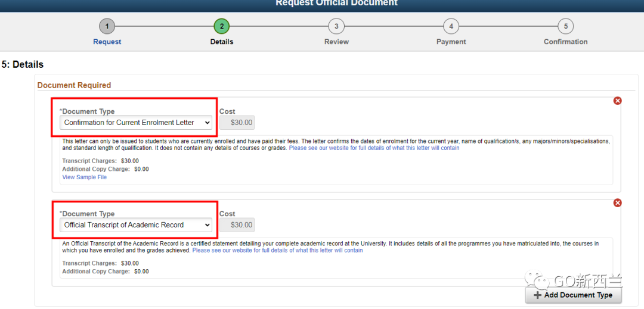Image resolution: width=644 pixels, height=309 pixels.
Task: Go to step 1 Request circle
Action: click(107, 27)
